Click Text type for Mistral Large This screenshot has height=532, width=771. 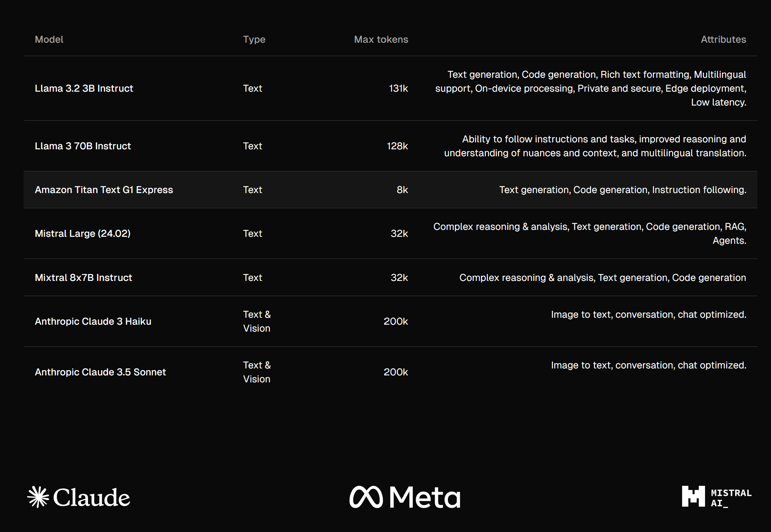(252, 233)
